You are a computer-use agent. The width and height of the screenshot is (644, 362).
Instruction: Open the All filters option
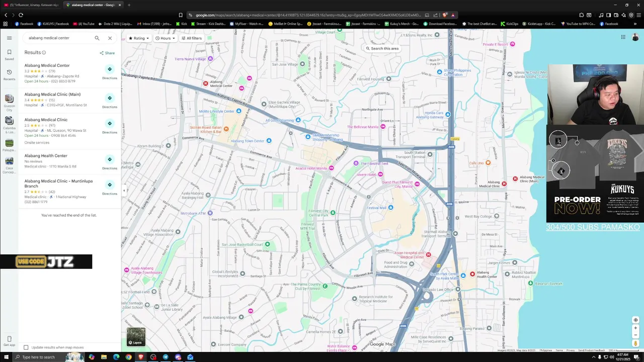click(192, 38)
